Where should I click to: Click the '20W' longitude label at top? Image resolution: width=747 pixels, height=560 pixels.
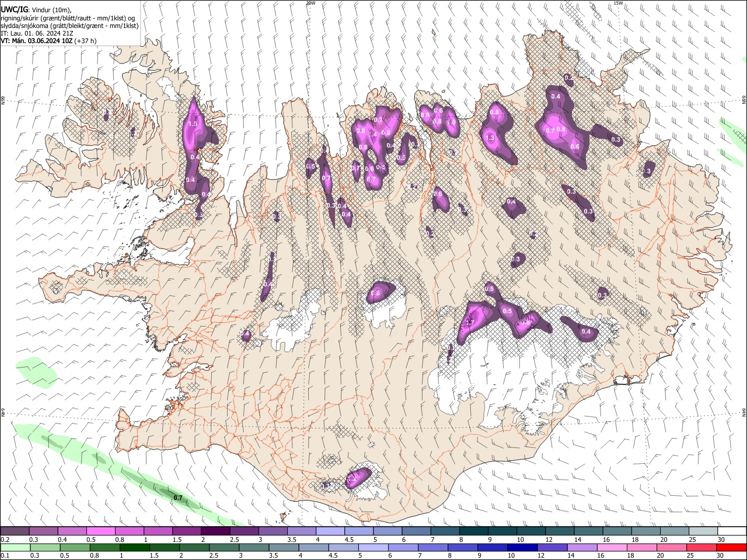pyautogui.click(x=310, y=3)
